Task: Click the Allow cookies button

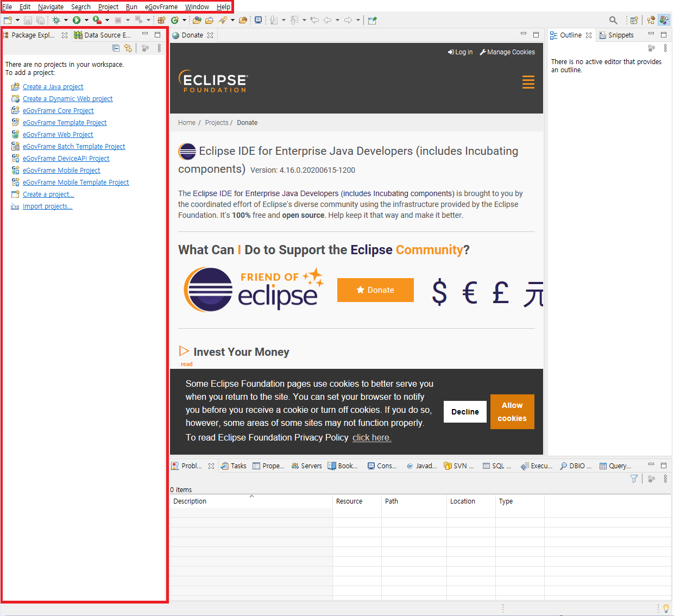Action: tap(512, 412)
